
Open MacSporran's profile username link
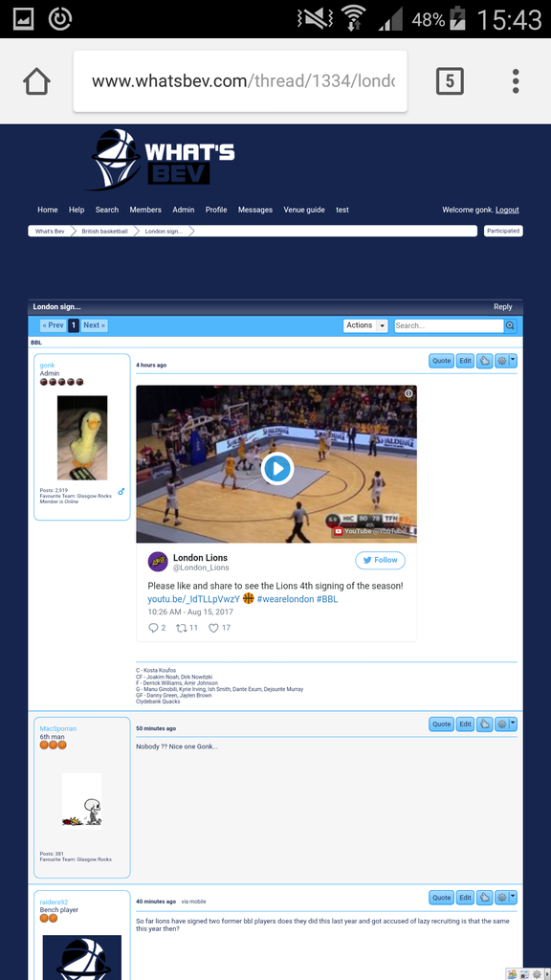point(58,728)
